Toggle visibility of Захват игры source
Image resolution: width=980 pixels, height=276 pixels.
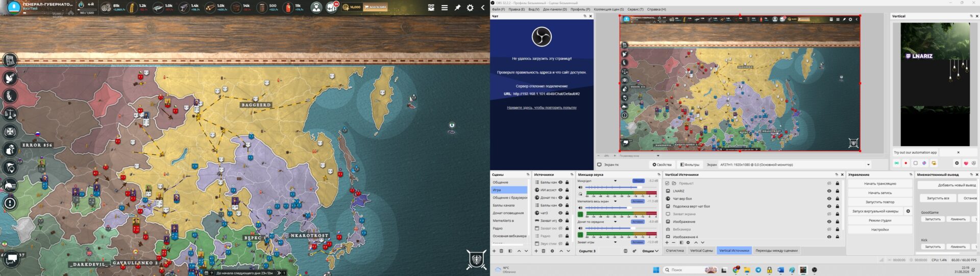[x=560, y=221]
